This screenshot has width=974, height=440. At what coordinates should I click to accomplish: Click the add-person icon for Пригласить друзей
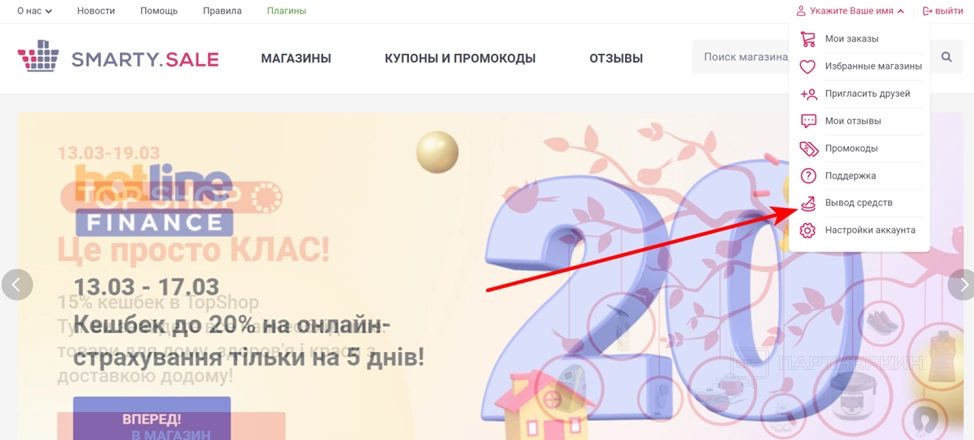pos(808,94)
